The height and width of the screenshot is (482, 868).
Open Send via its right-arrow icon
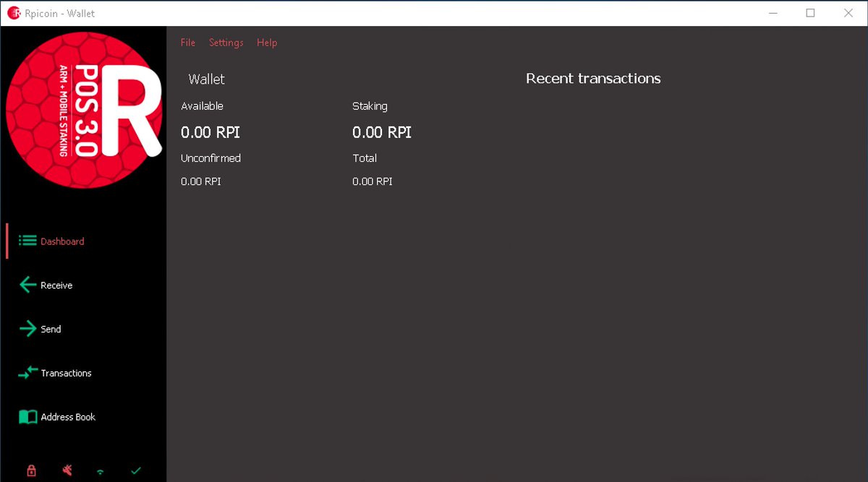click(x=27, y=329)
